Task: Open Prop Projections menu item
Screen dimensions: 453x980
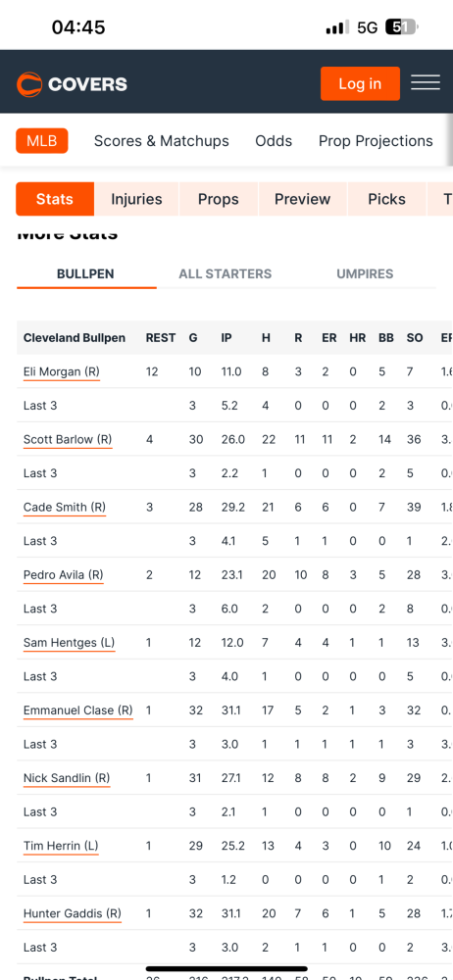Action: tap(376, 141)
